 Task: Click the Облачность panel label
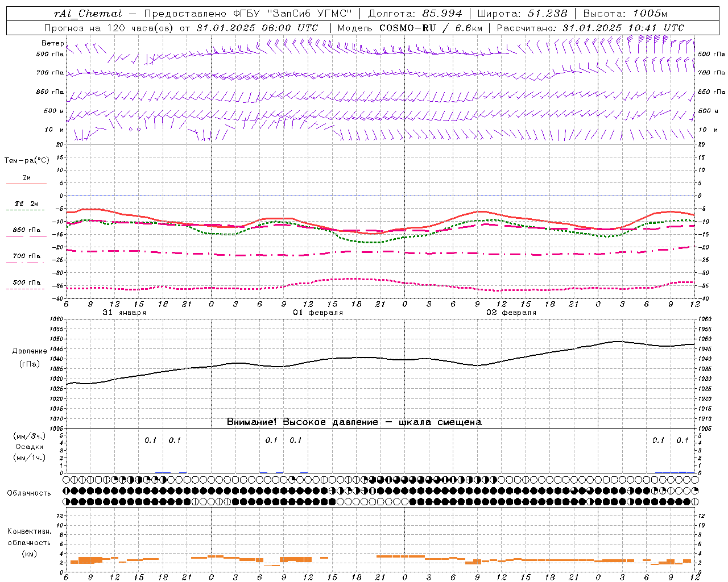(x=29, y=493)
